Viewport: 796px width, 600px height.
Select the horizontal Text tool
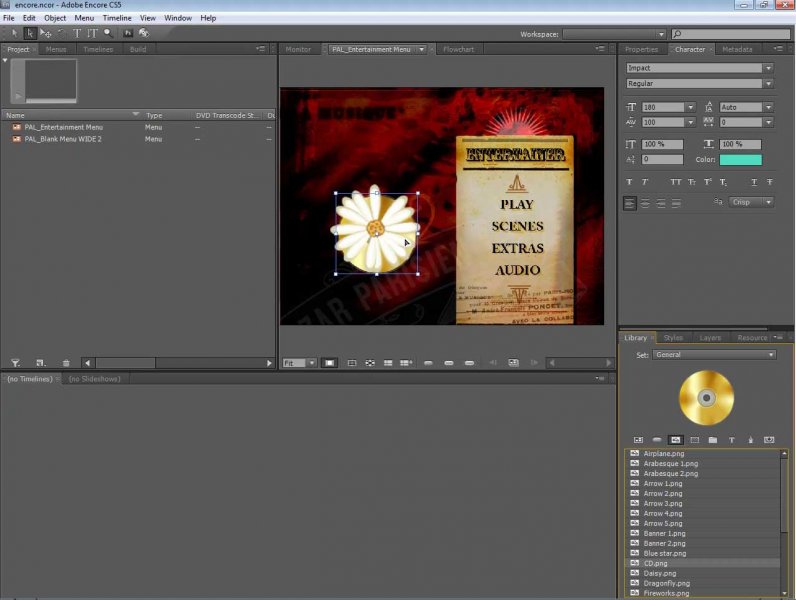click(x=77, y=33)
